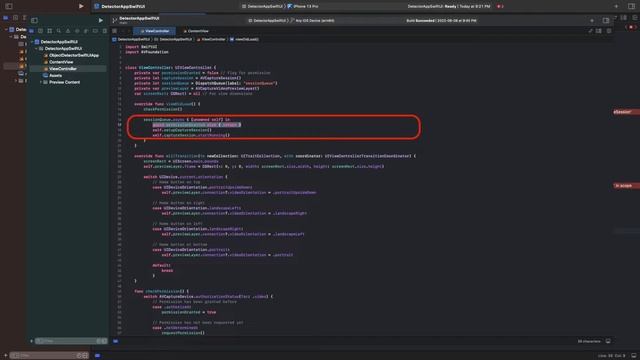Open the Assets catalog in navigator
Viewport: 640px width, 360px height.
53,76
